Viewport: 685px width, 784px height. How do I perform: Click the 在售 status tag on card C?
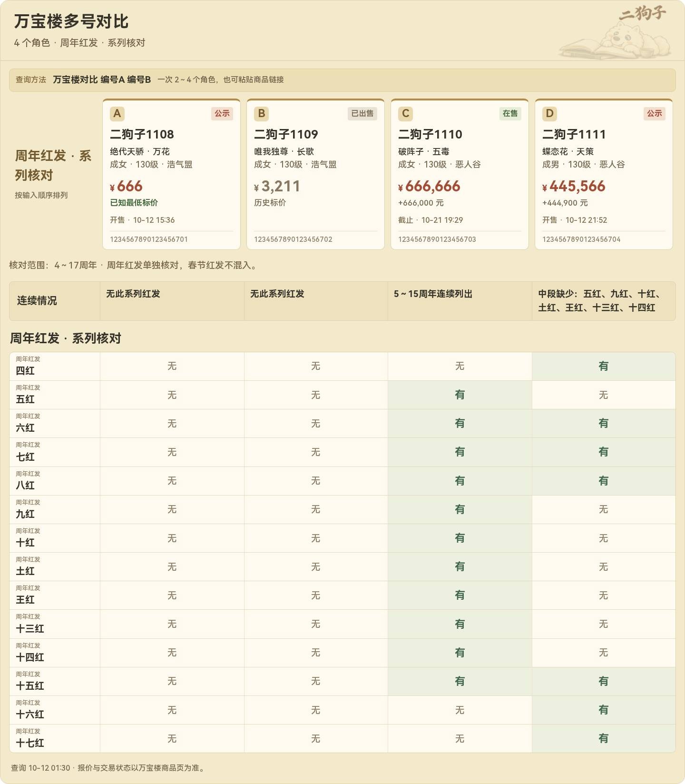[x=510, y=113]
